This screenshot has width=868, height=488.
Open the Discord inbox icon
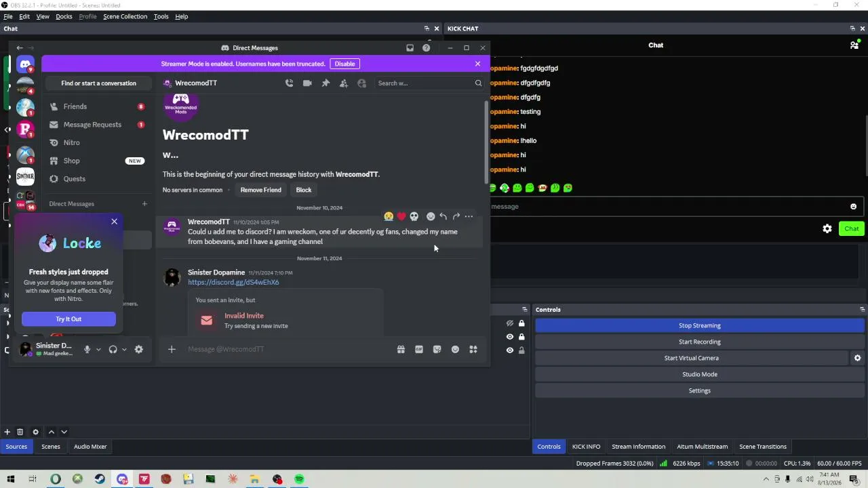tap(410, 48)
